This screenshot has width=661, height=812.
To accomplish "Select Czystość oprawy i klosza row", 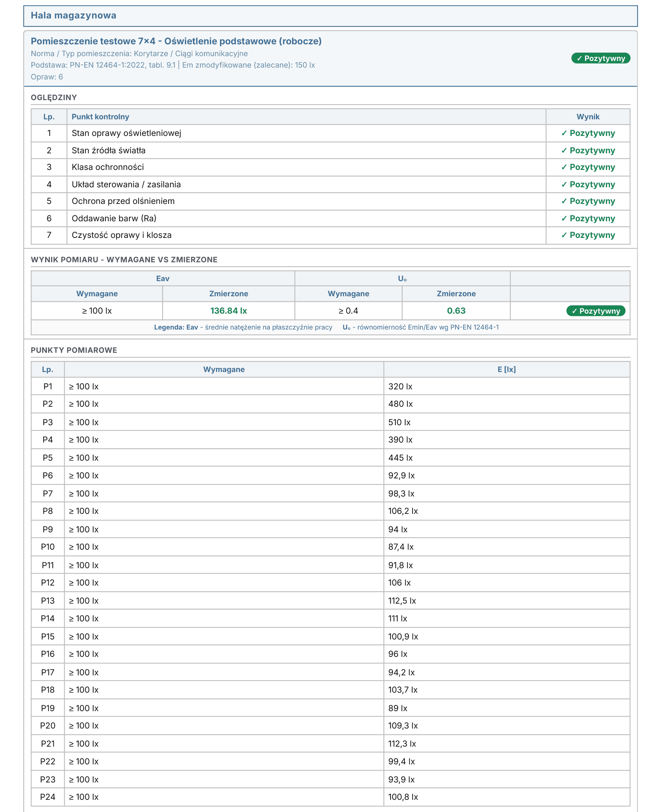I will tap(330, 235).
